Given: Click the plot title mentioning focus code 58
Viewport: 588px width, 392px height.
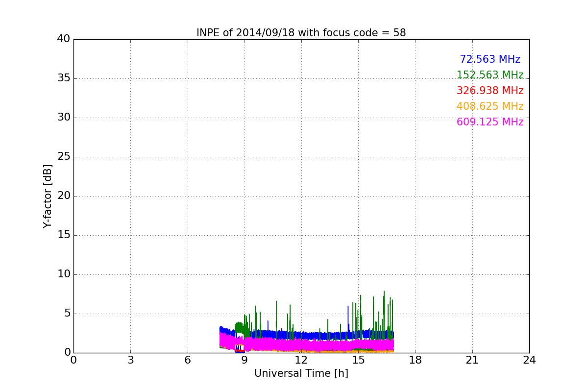Looking at the screenshot, I should point(301,33).
